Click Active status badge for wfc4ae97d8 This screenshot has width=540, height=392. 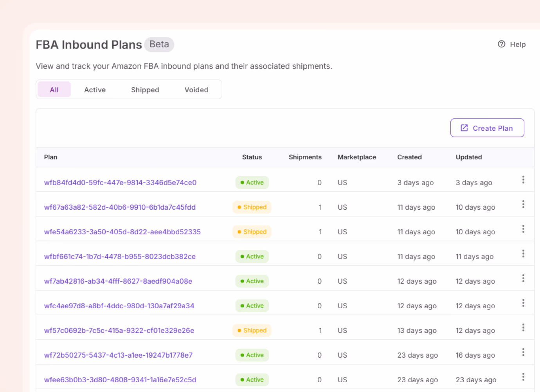[252, 306]
